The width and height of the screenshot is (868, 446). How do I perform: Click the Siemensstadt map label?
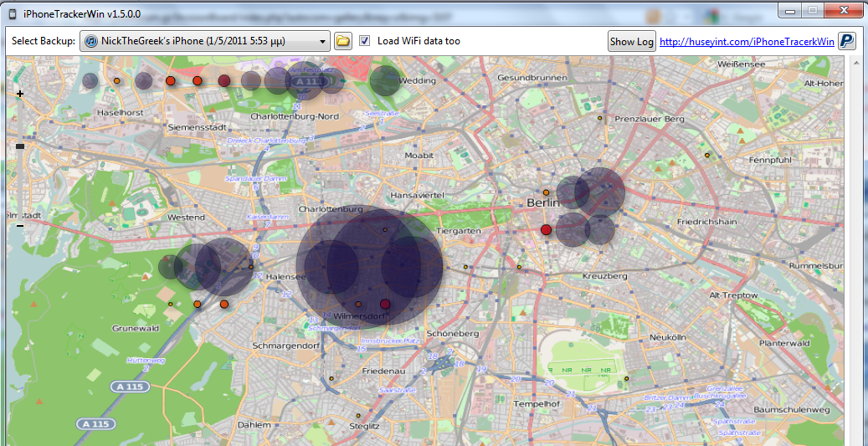198,126
